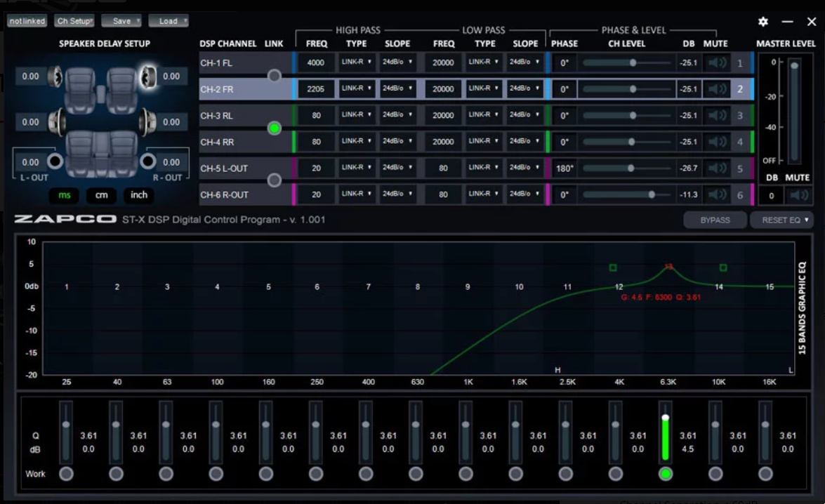Viewport: 825px width, 504px height.
Task: Open CH-1 FL high pass slope dropdown
Action: (x=397, y=62)
